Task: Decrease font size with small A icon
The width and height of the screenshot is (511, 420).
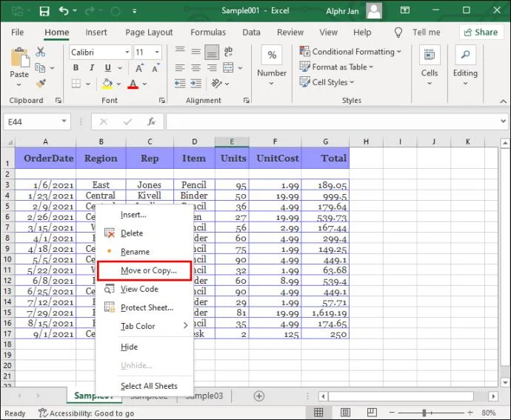Action: point(155,68)
